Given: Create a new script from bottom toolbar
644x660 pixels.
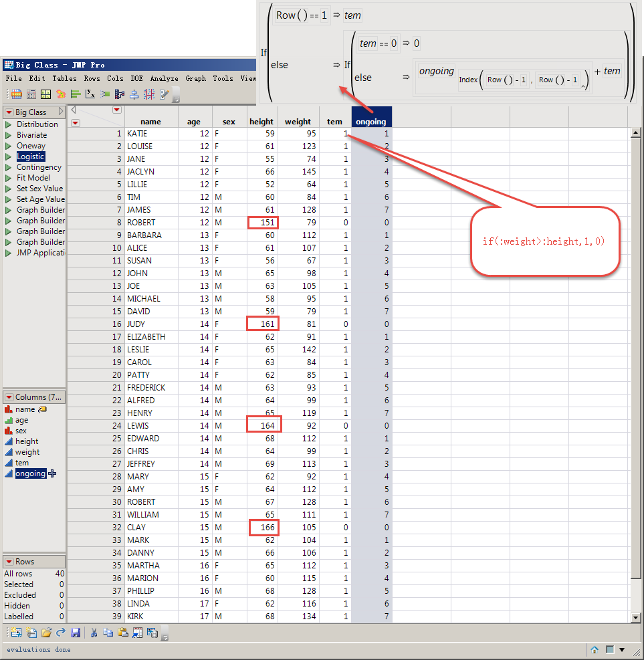Looking at the screenshot, I should pyautogui.click(x=31, y=632).
